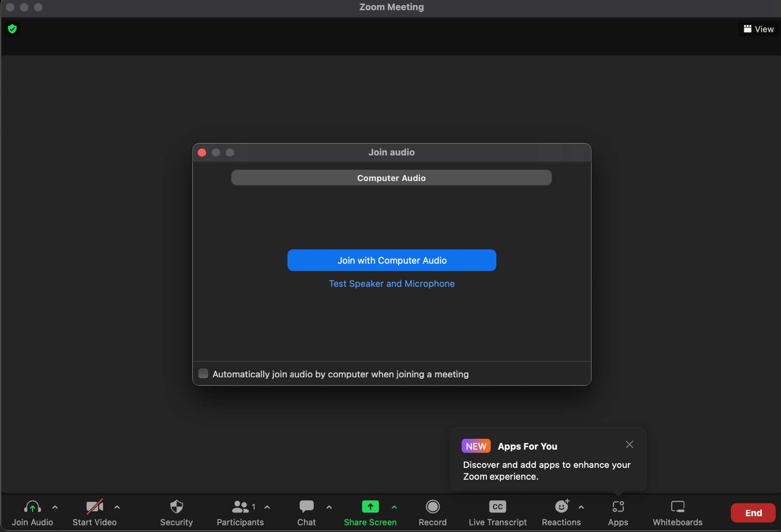This screenshot has height=532, width=781.
Task: Expand the arrow beside Reactions
Action: (x=581, y=507)
